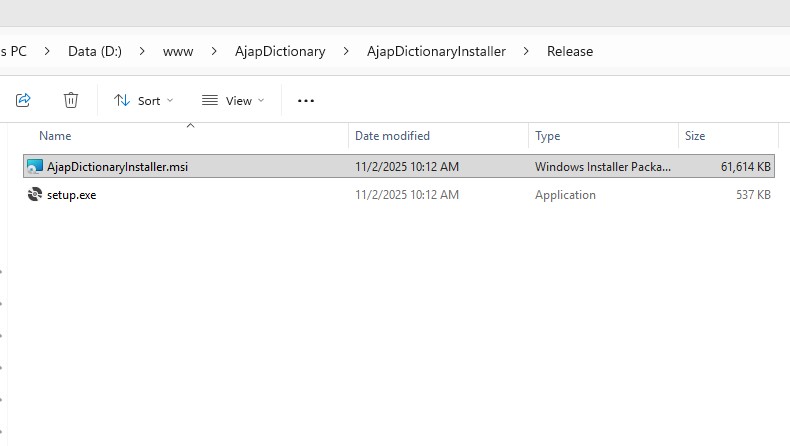Viewport: 790px width, 446px height.
Task: Open the View dropdown menu
Action: 233,100
